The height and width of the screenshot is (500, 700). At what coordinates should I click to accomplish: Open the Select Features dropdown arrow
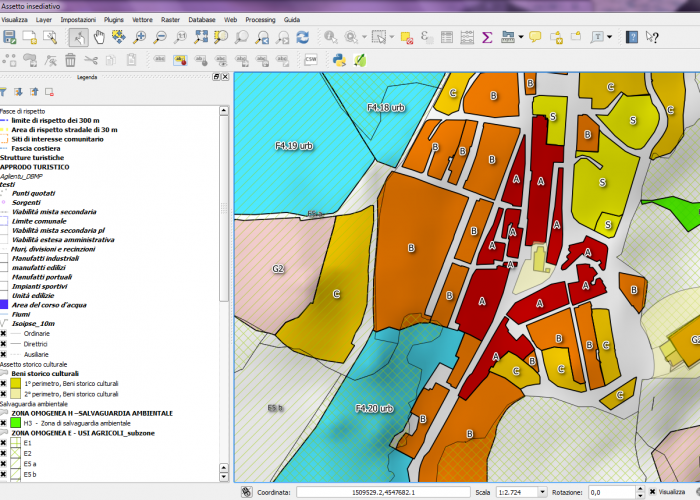click(392, 37)
